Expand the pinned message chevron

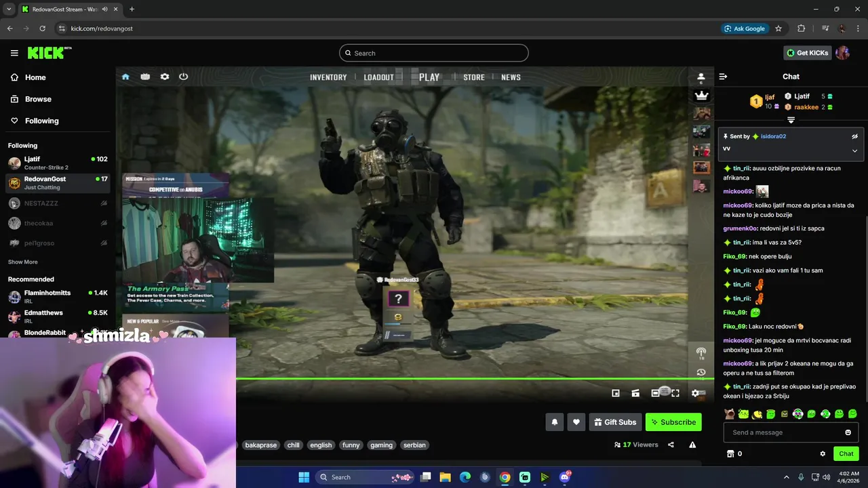(x=854, y=150)
